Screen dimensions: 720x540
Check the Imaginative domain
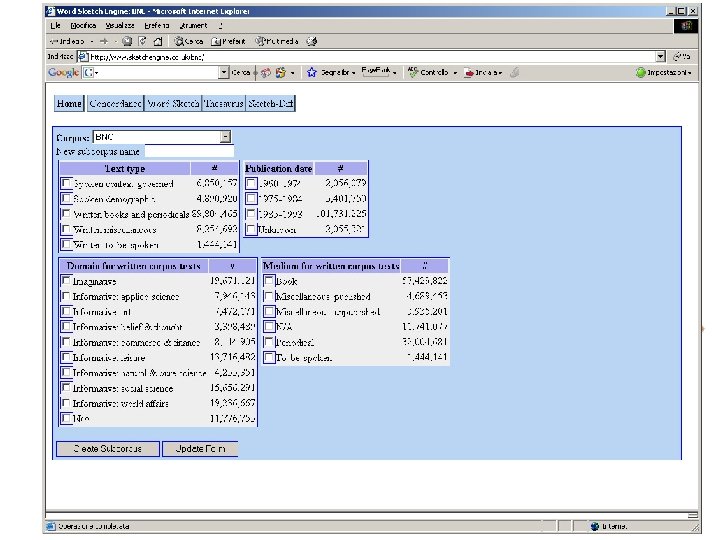[66, 281]
